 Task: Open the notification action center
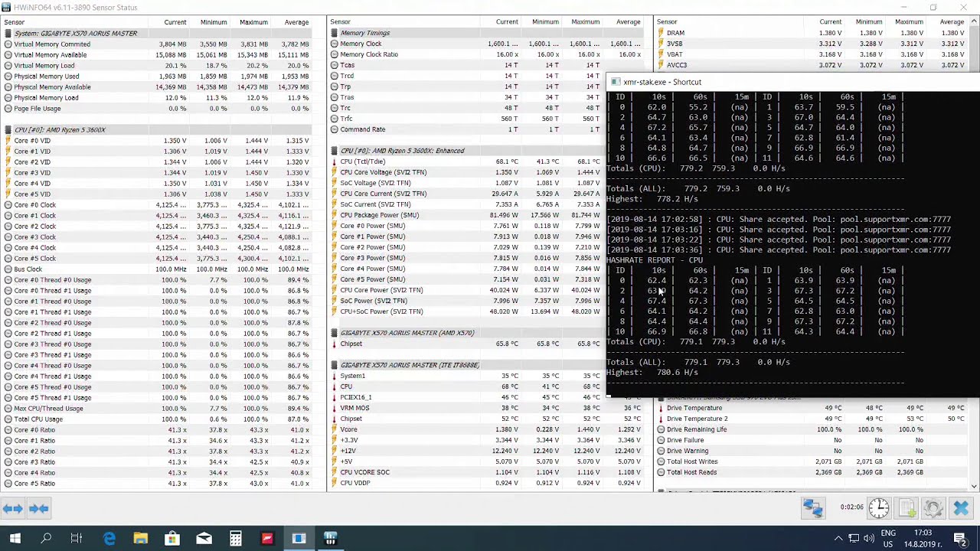tap(960, 539)
